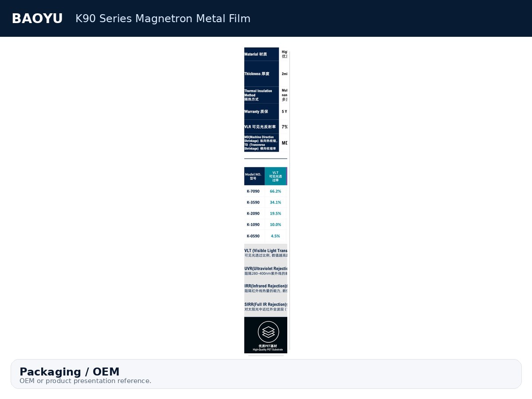Image resolution: width=532 pixels, height=399 pixels.
Task: Click the VLT column header
Action: (x=275, y=176)
